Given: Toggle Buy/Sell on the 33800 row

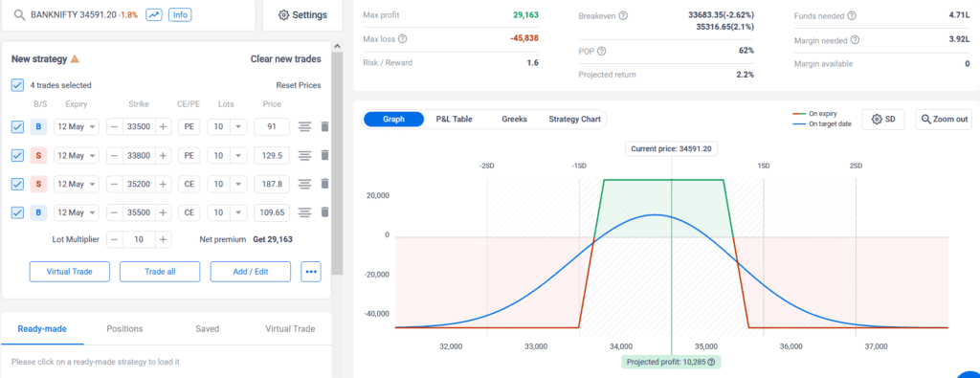Looking at the screenshot, I should (38, 156).
